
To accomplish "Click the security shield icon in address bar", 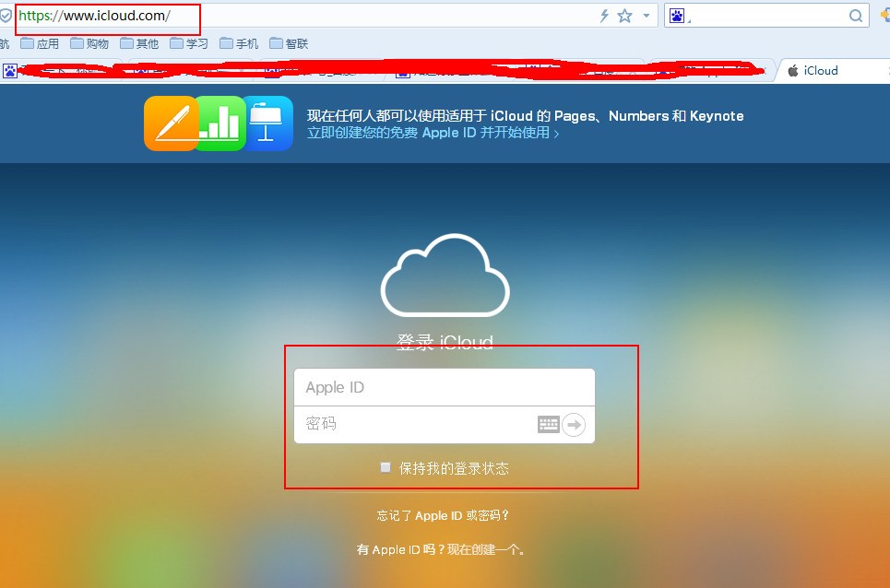I will tap(6, 16).
